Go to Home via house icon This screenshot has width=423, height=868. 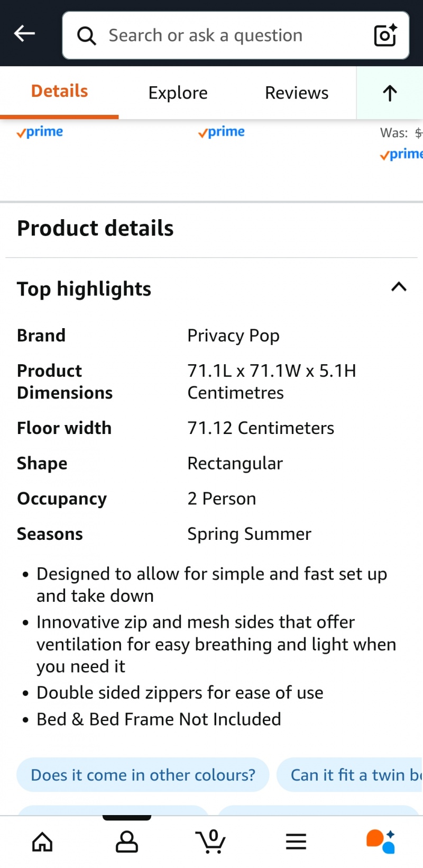42,842
